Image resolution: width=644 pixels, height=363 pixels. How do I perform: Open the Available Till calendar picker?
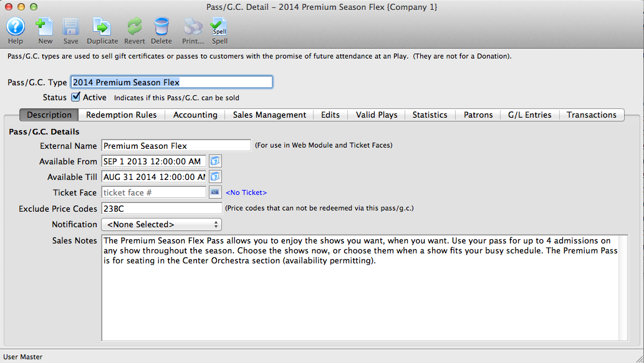(214, 176)
